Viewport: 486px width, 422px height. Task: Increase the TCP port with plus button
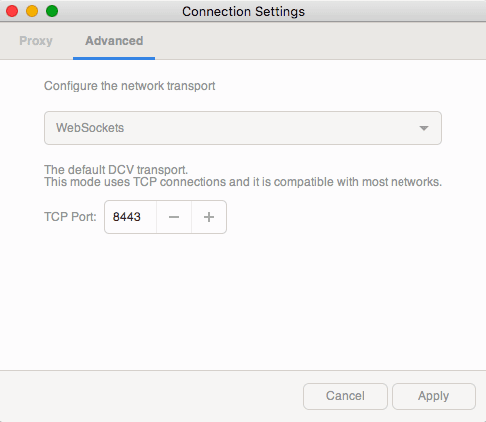point(209,217)
